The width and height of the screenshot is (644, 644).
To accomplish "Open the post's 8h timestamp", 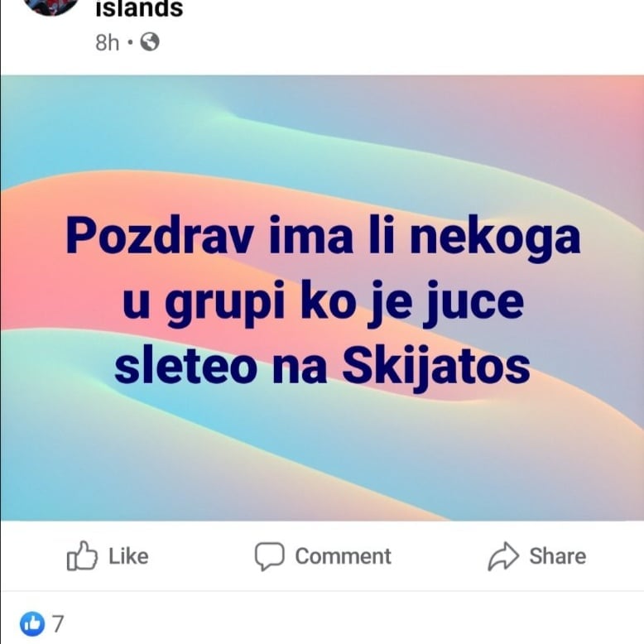I will pyautogui.click(x=108, y=42).
